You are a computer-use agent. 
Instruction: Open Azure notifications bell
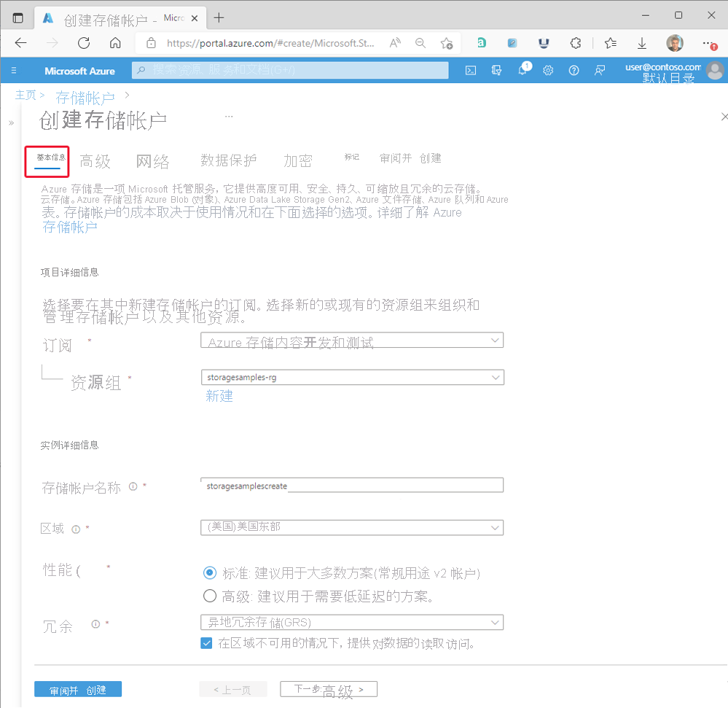pos(523,70)
